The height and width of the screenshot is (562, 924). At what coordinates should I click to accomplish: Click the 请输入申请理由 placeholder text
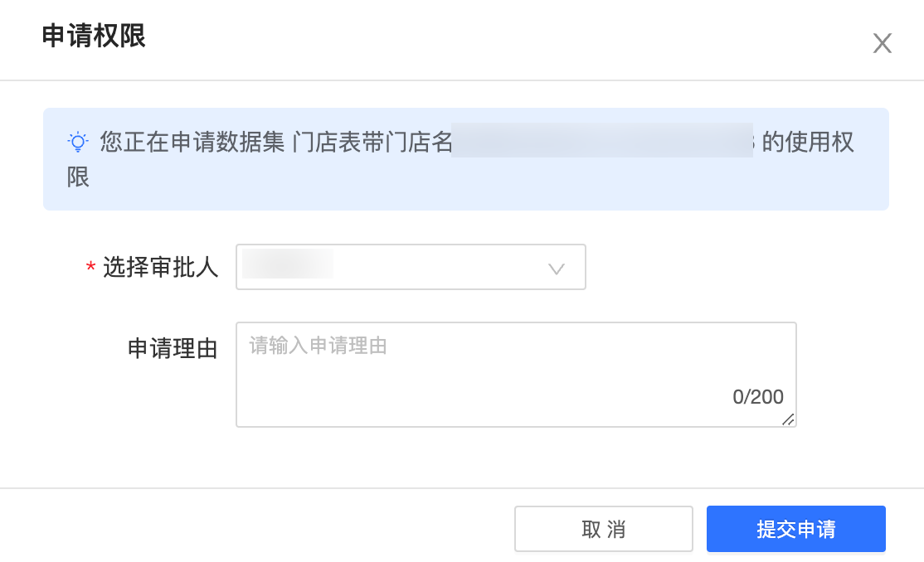click(x=318, y=345)
